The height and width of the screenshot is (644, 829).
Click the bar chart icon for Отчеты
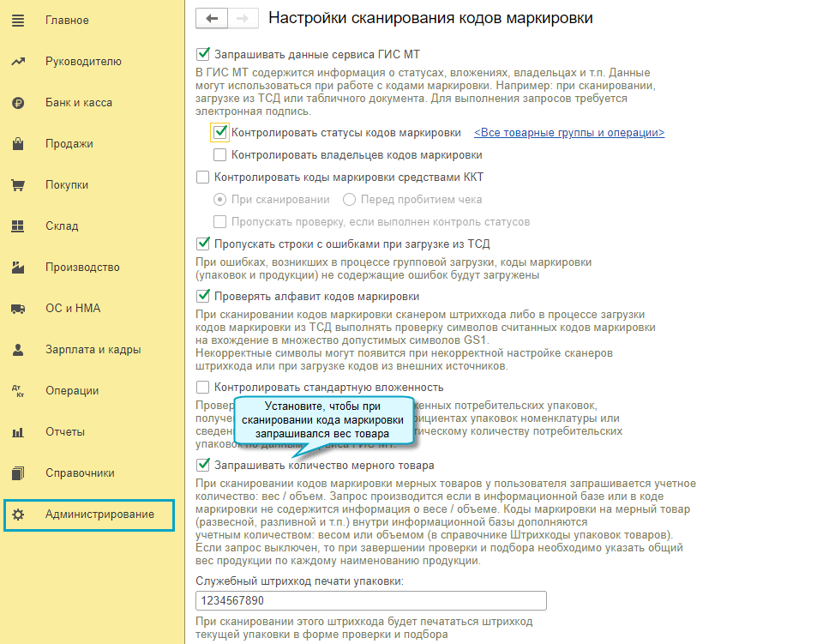click(x=18, y=432)
